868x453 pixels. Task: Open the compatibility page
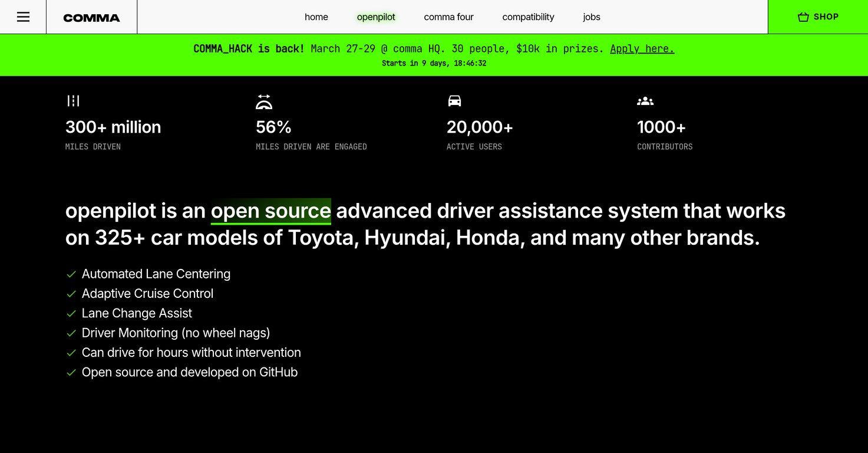coord(528,17)
